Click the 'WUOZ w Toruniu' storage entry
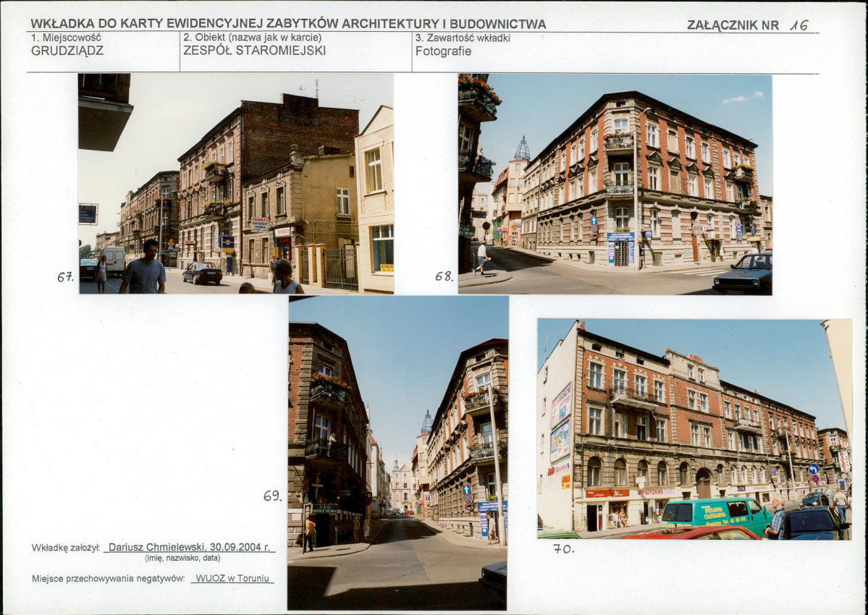This screenshot has height=615, width=868. click(x=232, y=578)
